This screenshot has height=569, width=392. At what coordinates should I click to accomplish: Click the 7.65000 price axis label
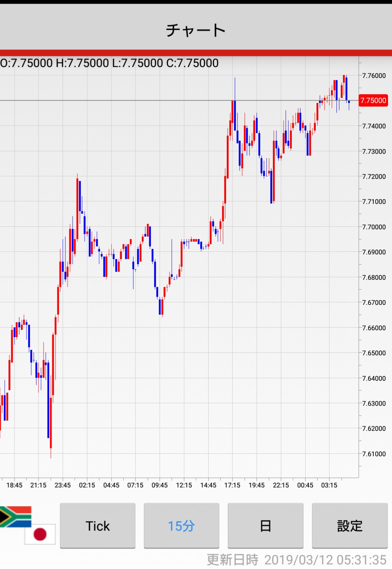[x=374, y=353]
